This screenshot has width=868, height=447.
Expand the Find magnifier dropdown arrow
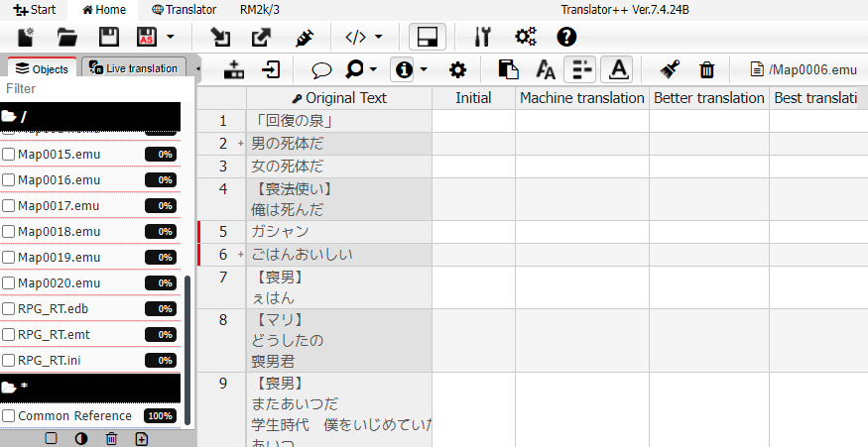(x=373, y=69)
